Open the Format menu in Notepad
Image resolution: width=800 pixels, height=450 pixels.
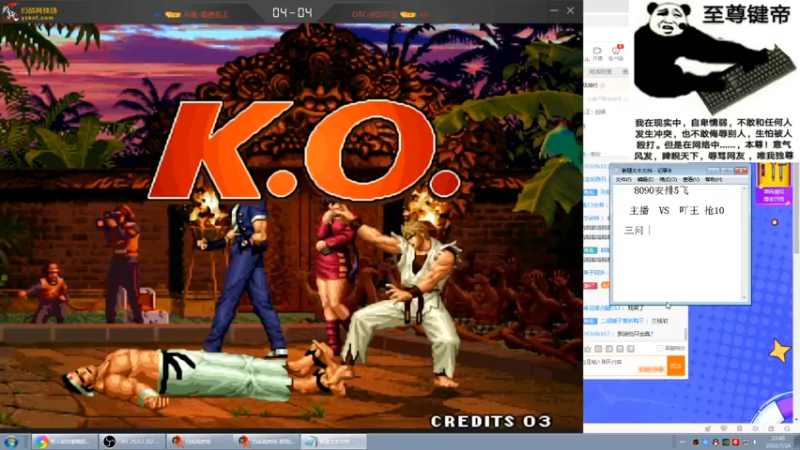click(668, 180)
